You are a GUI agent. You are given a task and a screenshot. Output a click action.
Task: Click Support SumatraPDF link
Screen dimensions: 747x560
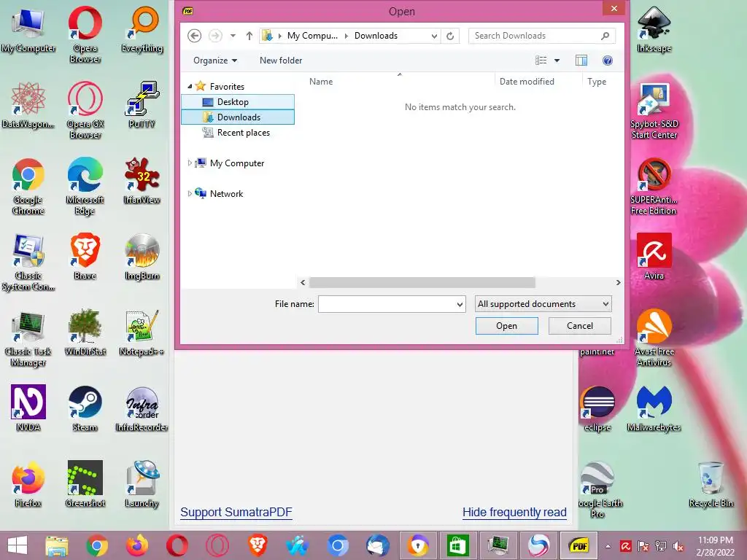click(236, 512)
